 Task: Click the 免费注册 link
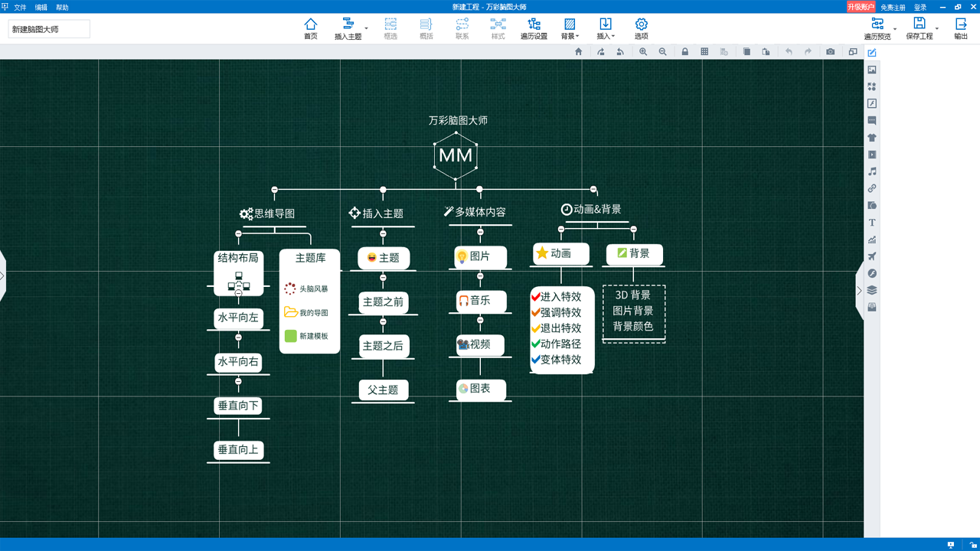point(893,8)
